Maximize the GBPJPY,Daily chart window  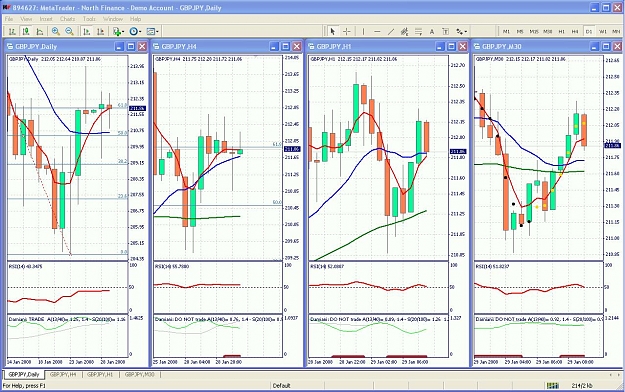pos(131,47)
